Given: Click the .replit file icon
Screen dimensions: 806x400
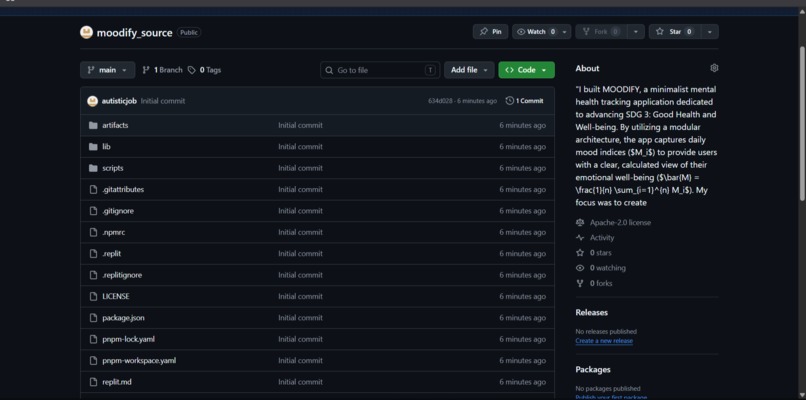Looking at the screenshot, I should [x=93, y=254].
